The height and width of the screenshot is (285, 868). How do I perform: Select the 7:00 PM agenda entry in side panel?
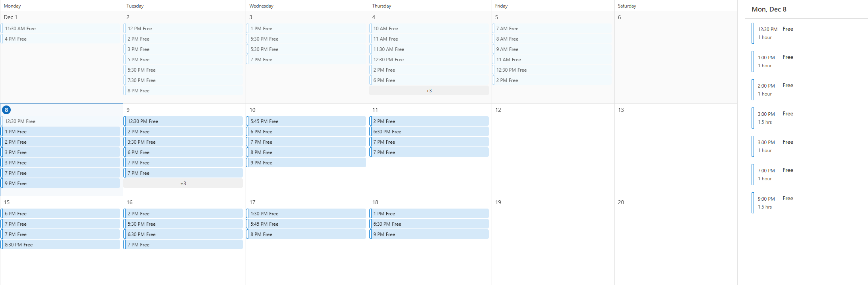coord(807,174)
